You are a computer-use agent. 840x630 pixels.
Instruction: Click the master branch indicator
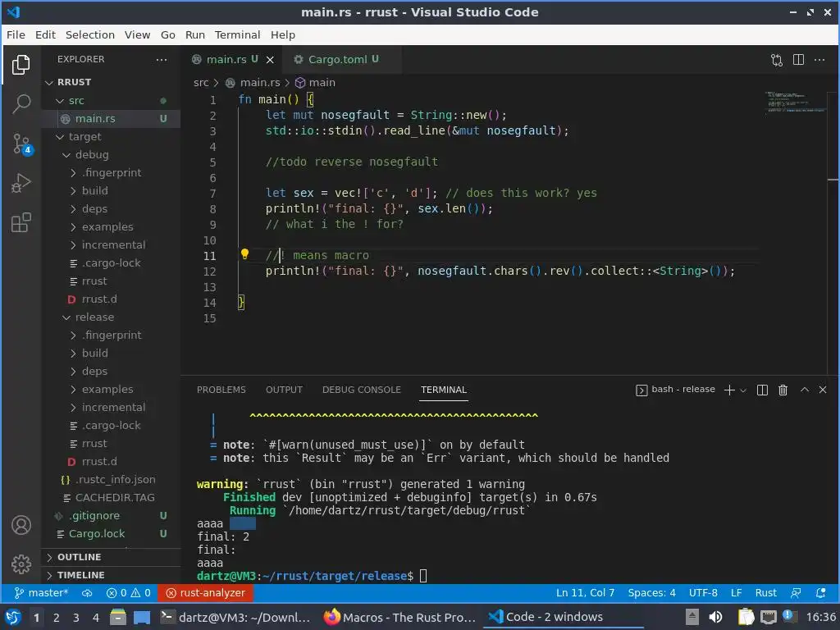point(41,592)
